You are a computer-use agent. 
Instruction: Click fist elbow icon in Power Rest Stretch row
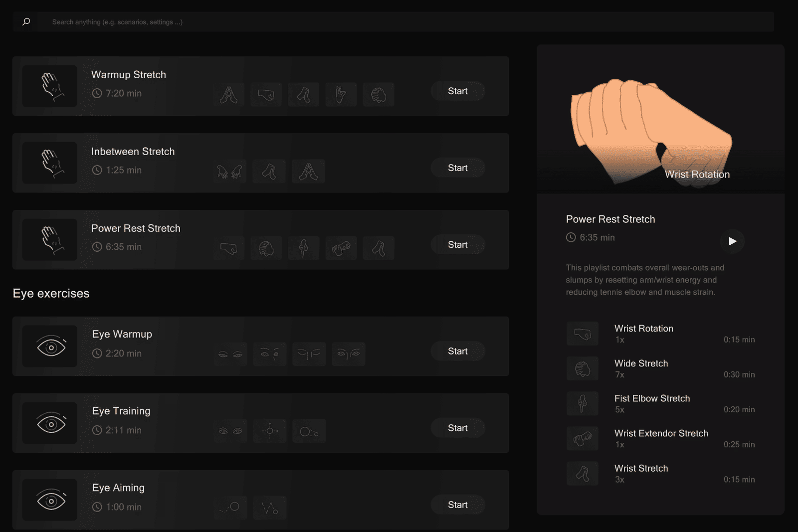[304, 248]
